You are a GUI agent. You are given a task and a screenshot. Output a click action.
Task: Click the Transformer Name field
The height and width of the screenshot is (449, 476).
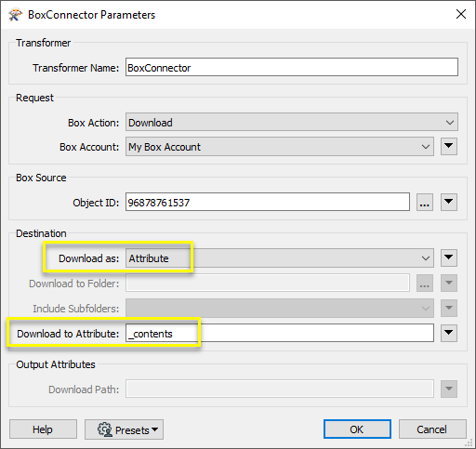click(292, 67)
